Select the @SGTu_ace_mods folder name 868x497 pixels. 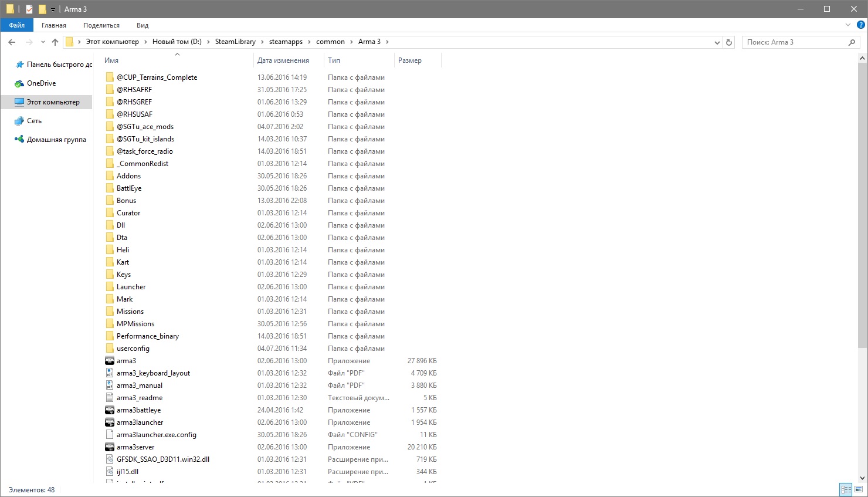tap(145, 127)
